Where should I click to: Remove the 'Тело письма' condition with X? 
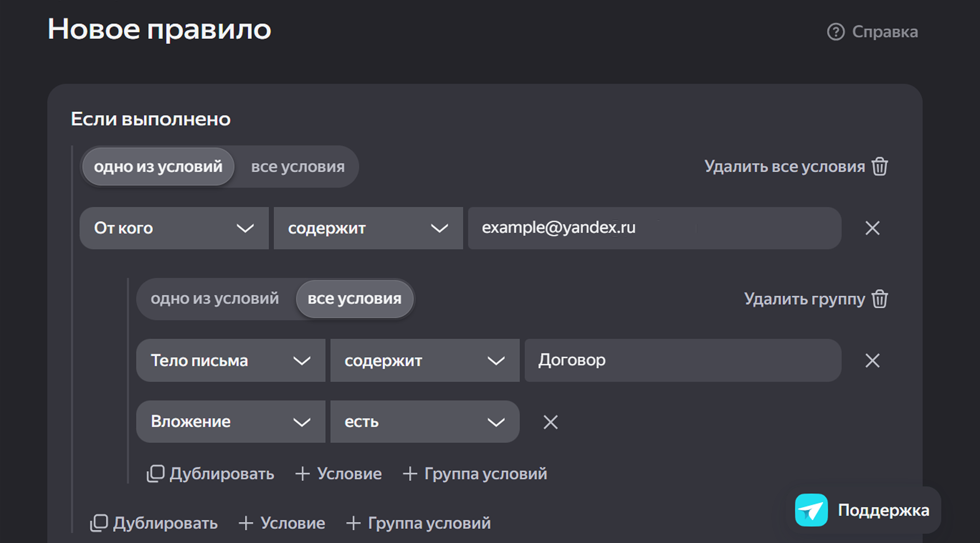pyautogui.click(x=872, y=360)
